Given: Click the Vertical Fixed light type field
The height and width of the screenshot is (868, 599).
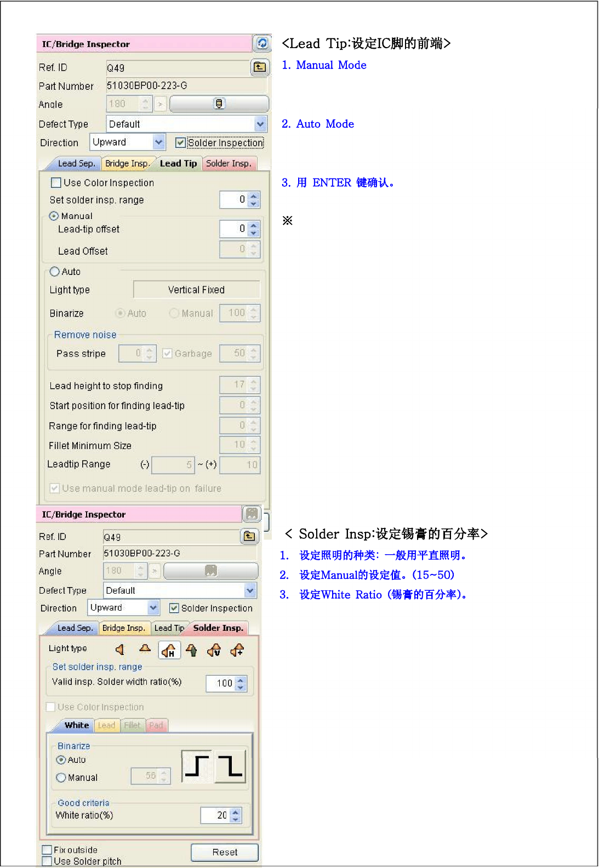Looking at the screenshot, I should point(197,290).
